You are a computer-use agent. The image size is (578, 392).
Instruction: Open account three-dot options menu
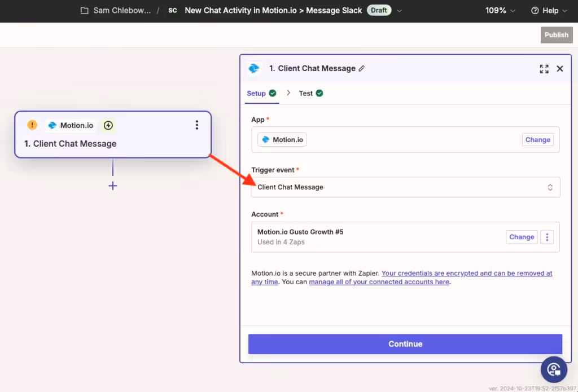pos(547,237)
